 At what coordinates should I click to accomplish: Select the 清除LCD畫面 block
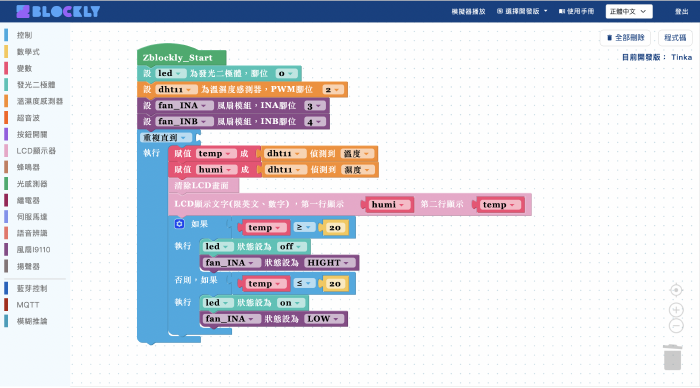[203, 185]
